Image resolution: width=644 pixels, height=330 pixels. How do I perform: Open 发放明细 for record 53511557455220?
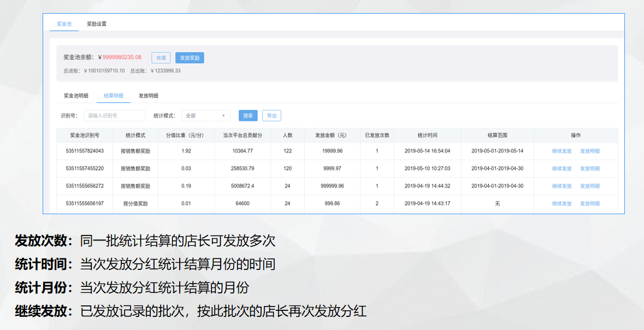coord(590,168)
